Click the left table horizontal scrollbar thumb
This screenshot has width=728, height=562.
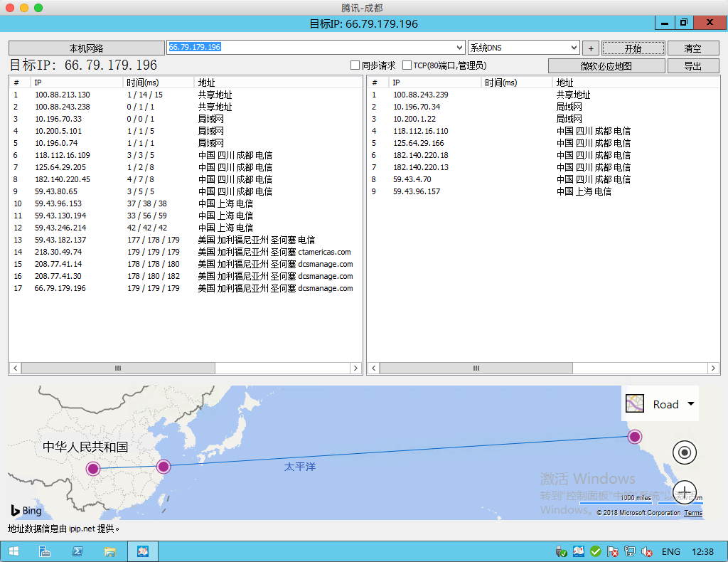click(117, 368)
